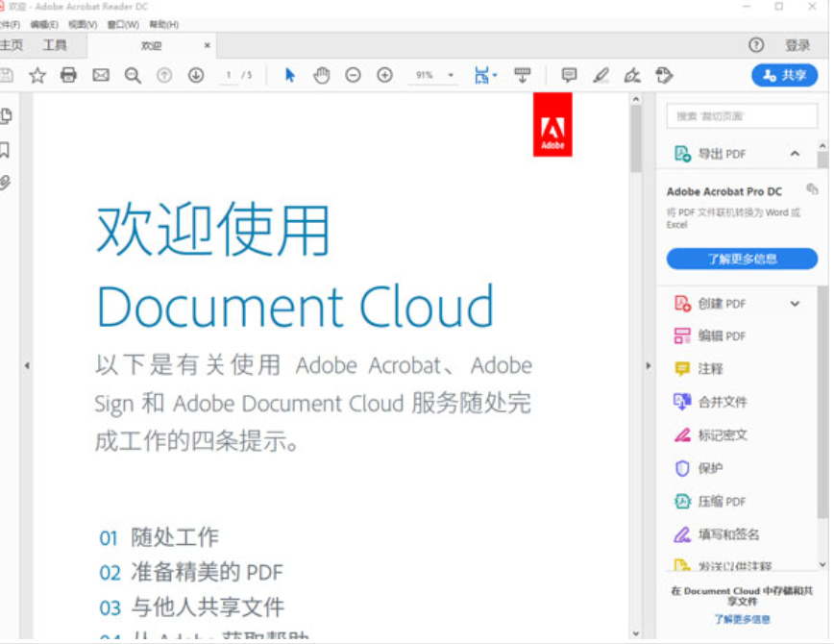Viewport: 834px width, 644px height.
Task: Open the 合并文件 combine files tool
Action: click(x=711, y=402)
